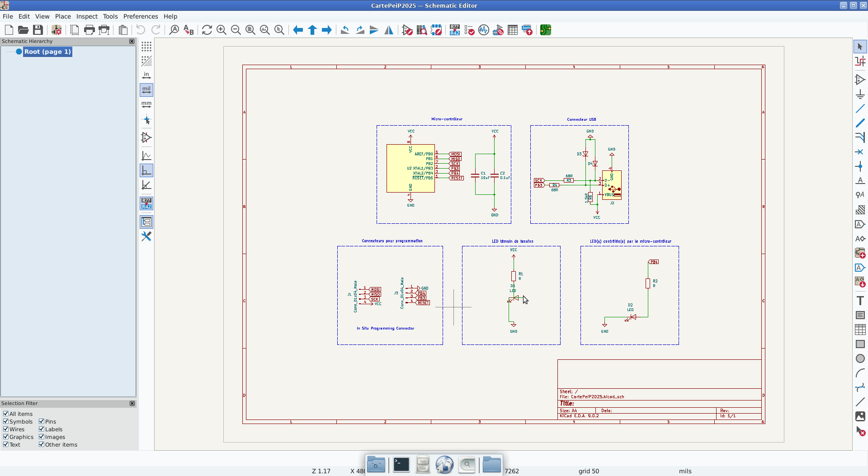Uncheck the Wires selection filter
This screenshot has width=868, height=476.
(x=6, y=429)
